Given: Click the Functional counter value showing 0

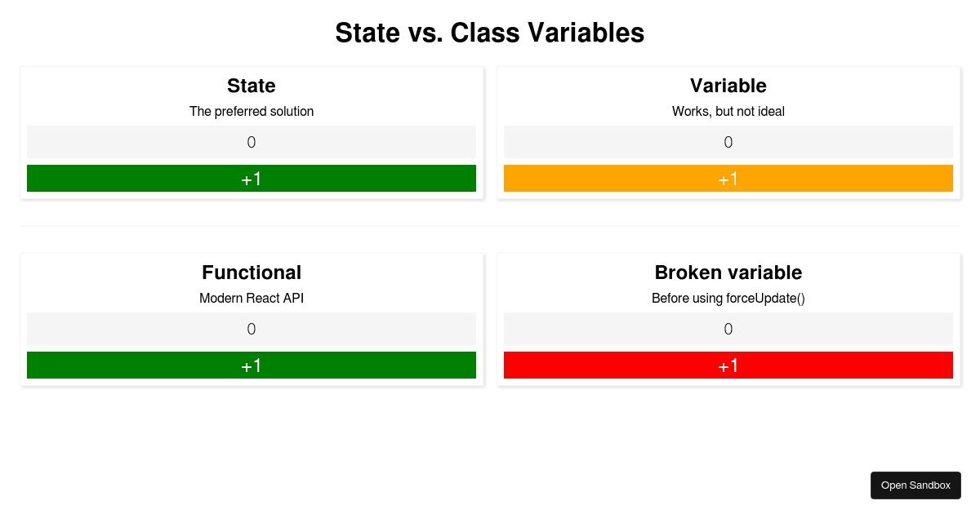Looking at the screenshot, I should coord(252,328).
